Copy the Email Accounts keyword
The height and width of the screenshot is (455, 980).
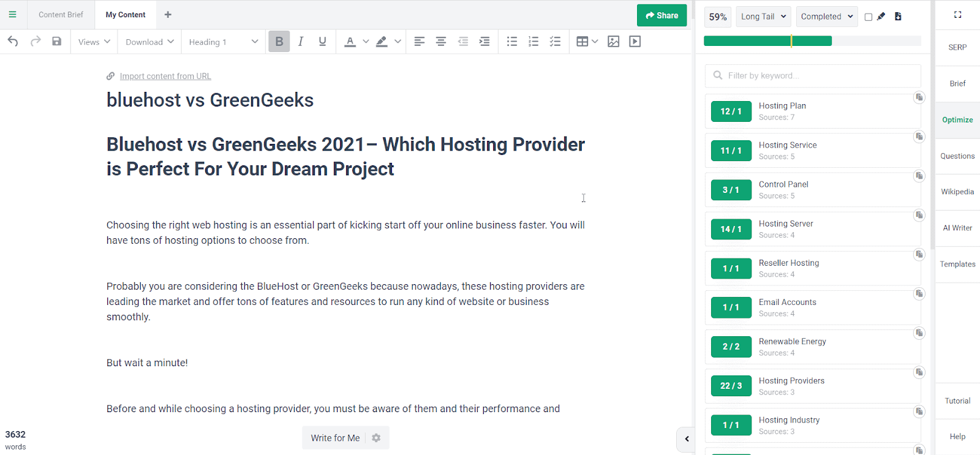point(919,293)
